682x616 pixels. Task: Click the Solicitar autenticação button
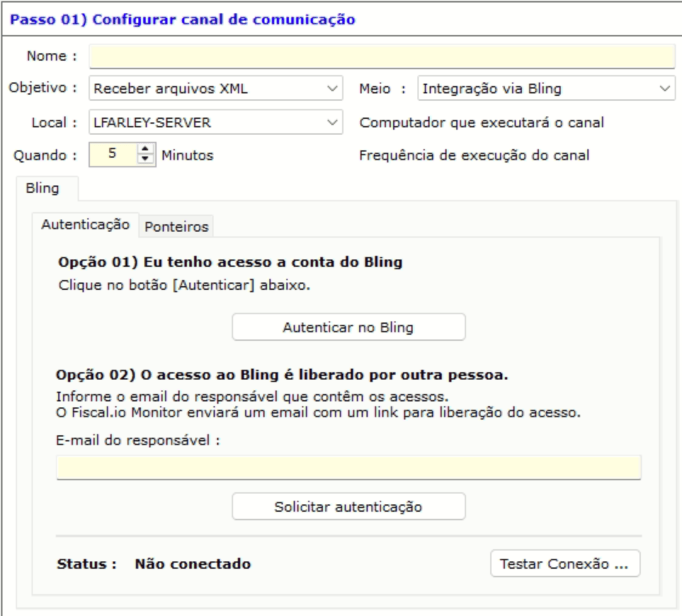(348, 506)
